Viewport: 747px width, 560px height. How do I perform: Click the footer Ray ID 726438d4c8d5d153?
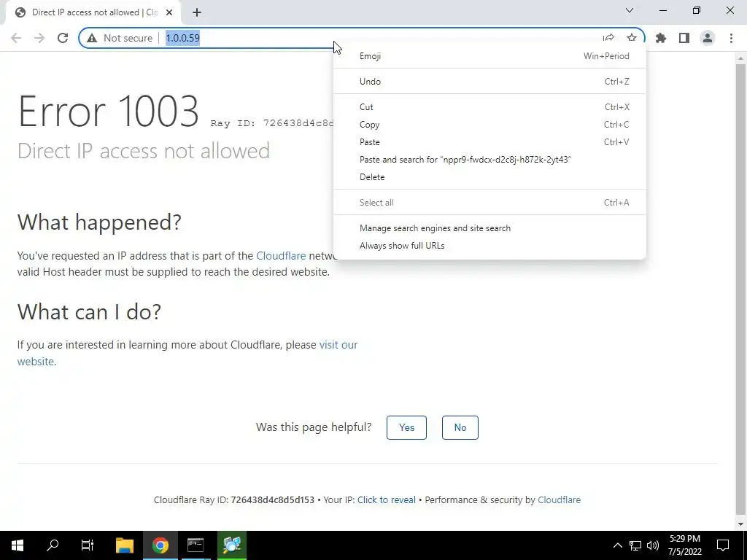[273, 500]
